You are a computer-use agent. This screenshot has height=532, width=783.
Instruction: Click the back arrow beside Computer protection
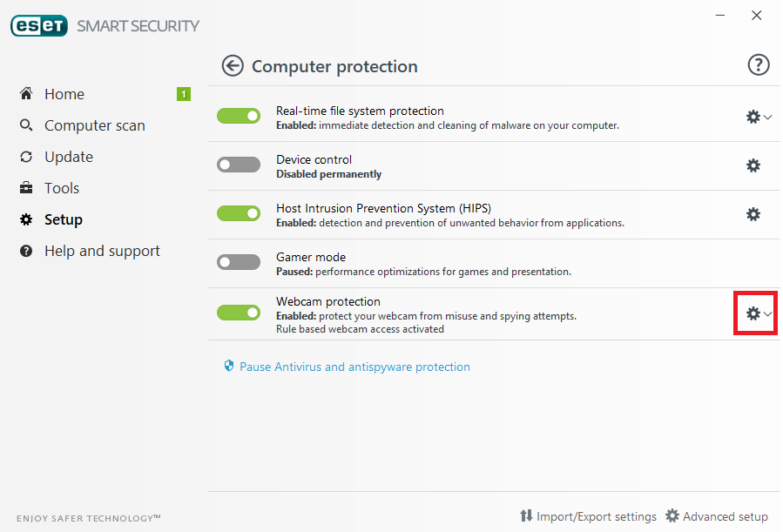(x=233, y=66)
